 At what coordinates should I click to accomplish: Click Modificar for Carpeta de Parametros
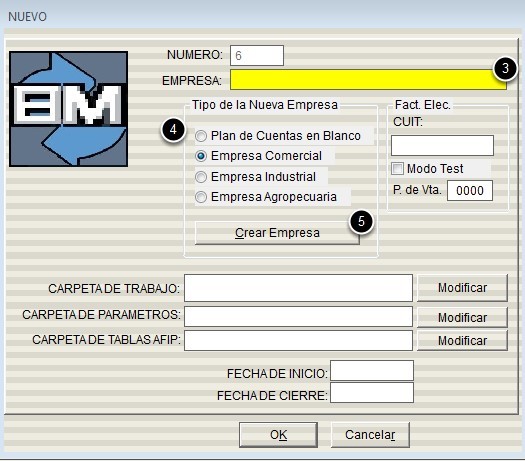click(x=462, y=317)
